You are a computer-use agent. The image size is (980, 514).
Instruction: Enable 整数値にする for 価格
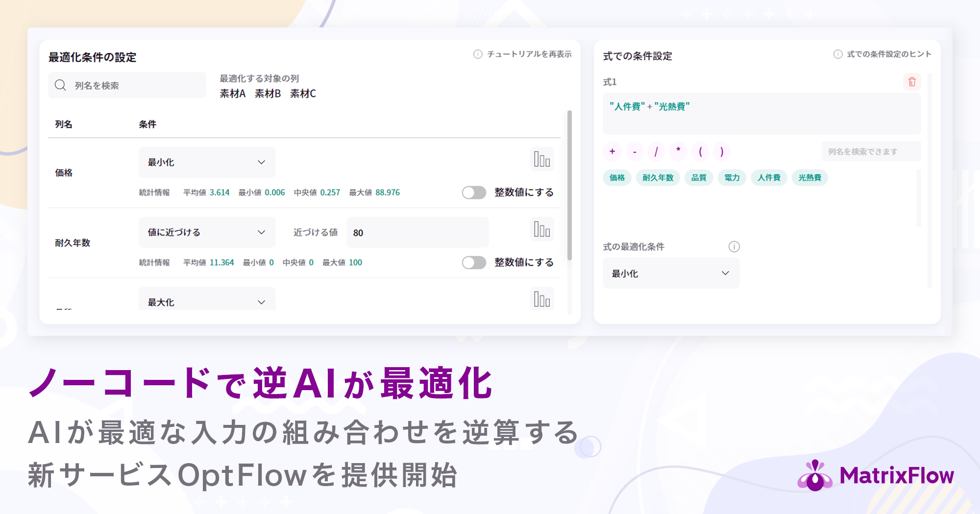473,193
